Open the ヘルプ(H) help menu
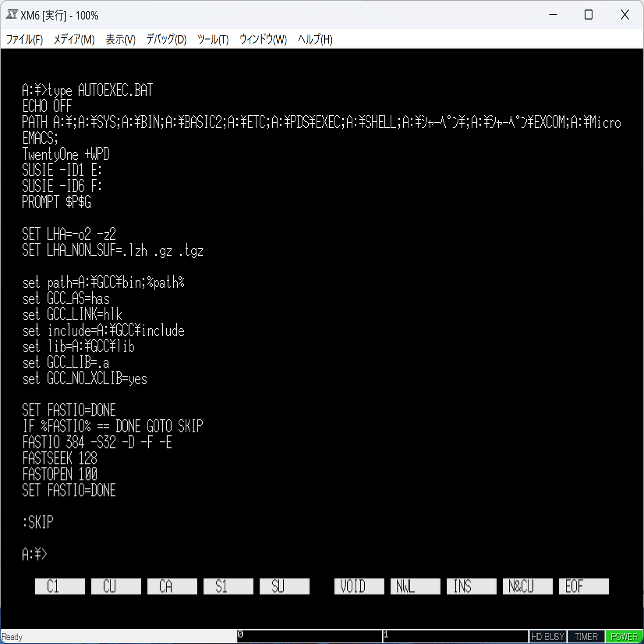The image size is (644, 644). [x=315, y=40]
